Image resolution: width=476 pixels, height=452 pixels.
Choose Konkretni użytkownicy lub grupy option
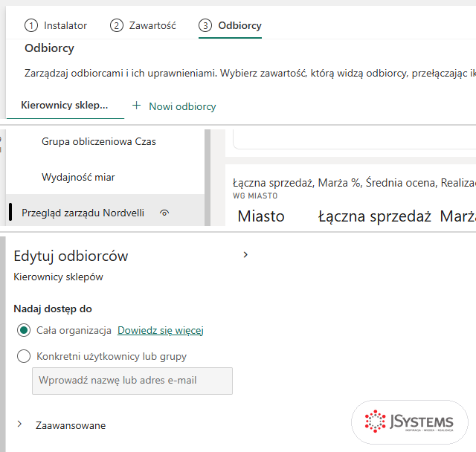[24, 356]
